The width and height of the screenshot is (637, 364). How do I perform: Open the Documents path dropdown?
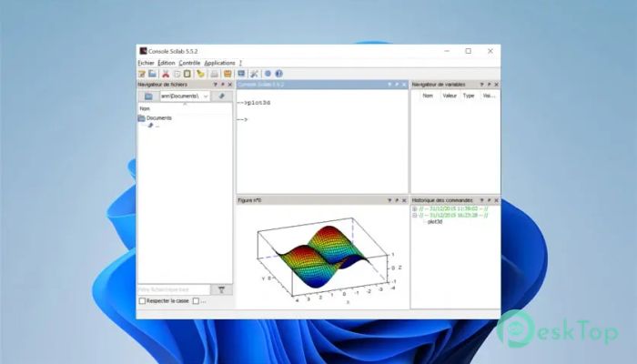pos(206,96)
